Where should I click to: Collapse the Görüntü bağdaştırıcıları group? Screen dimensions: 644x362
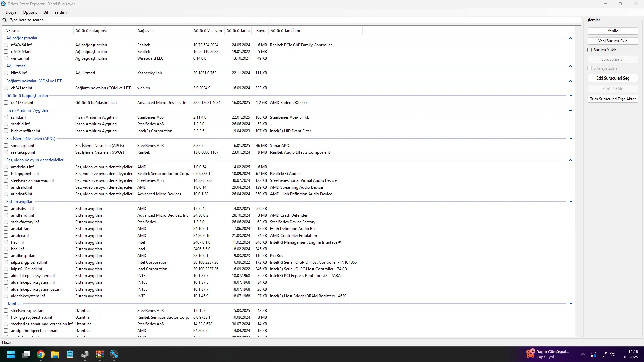point(571,96)
